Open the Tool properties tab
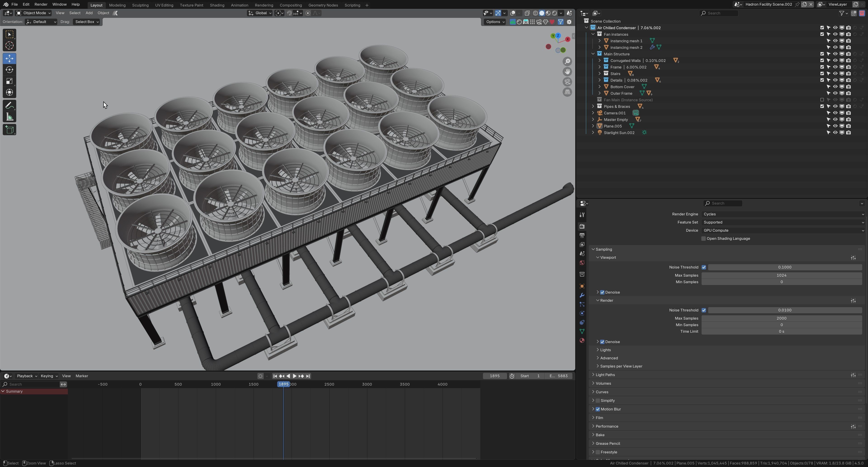The height and width of the screenshot is (467, 868). pyautogui.click(x=582, y=215)
